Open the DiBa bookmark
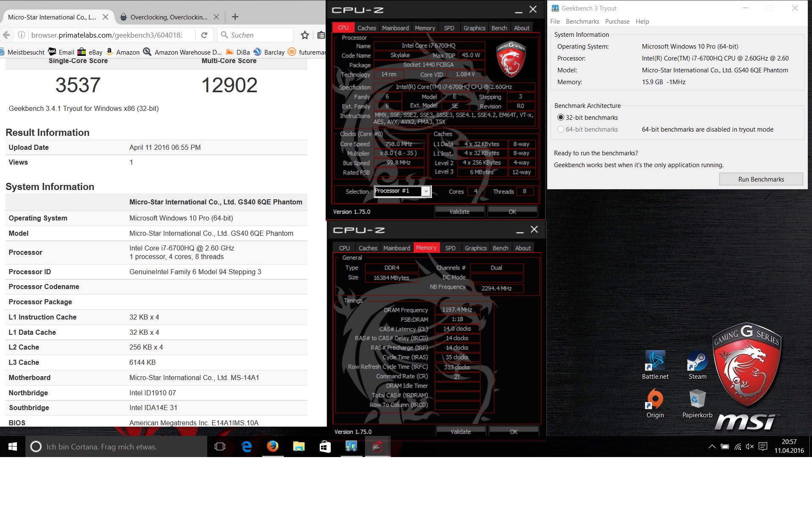The height and width of the screenshot is (518, 812). (x=238, y=52)
